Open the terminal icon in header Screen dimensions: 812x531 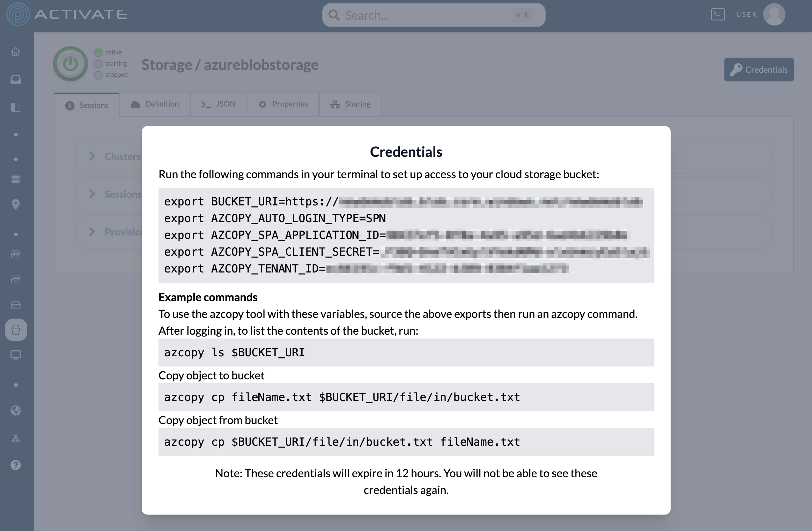coord(718,15)
